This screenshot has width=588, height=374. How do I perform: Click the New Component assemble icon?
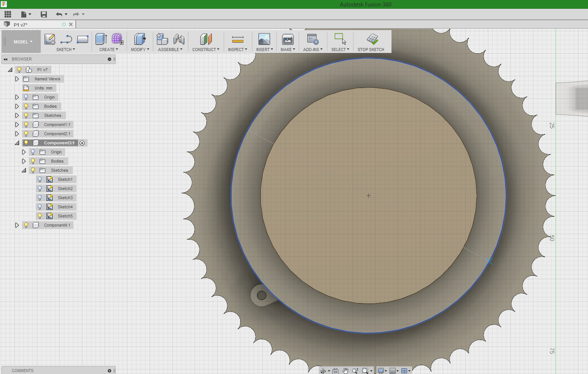162,39
